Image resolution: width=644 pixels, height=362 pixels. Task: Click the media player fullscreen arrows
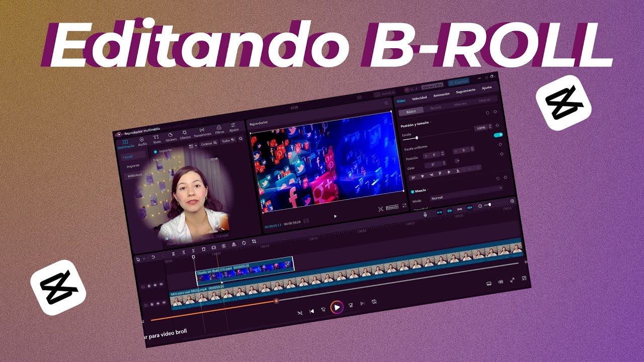(x=512, y=280)
